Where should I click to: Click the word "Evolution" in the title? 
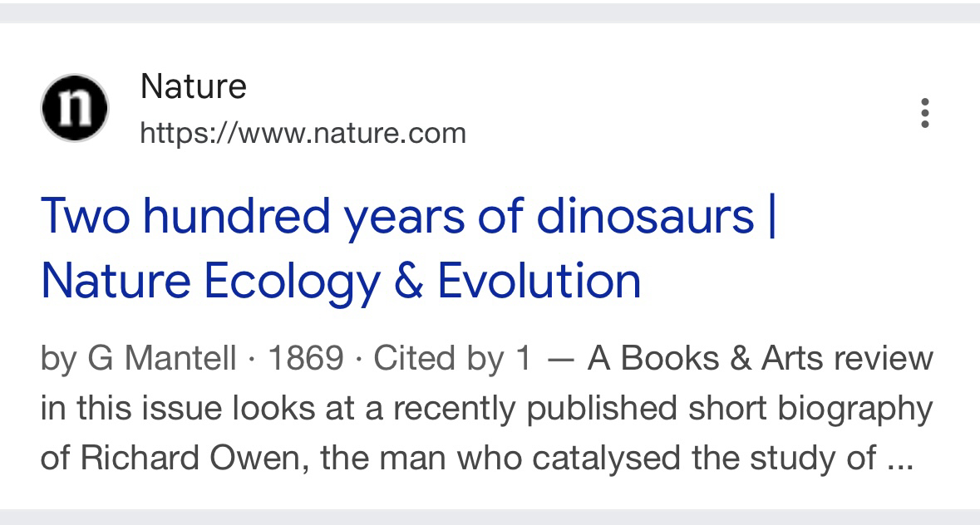539,281
